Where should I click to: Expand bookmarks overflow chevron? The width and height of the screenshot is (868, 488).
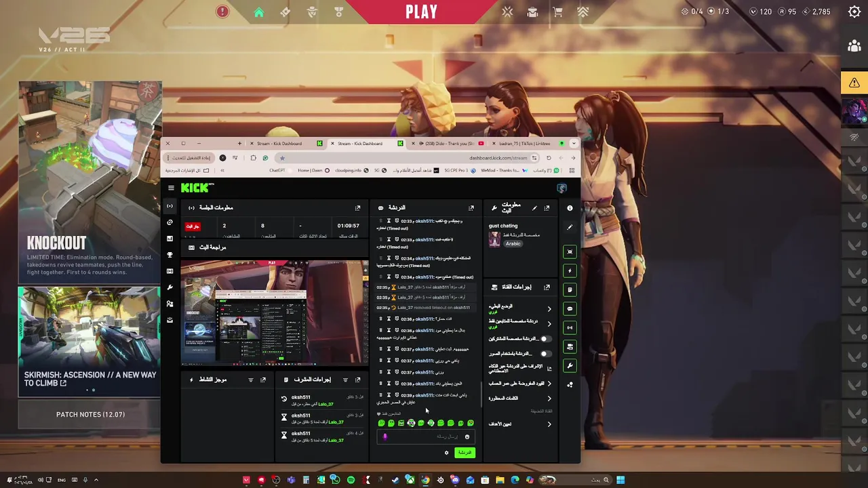click(222, 170)
